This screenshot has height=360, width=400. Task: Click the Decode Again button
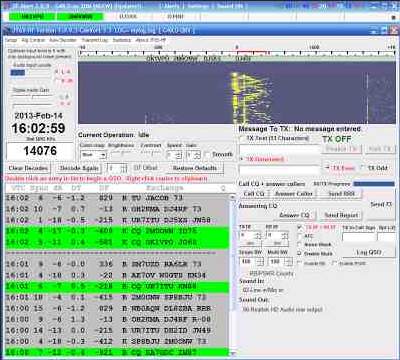79,168
